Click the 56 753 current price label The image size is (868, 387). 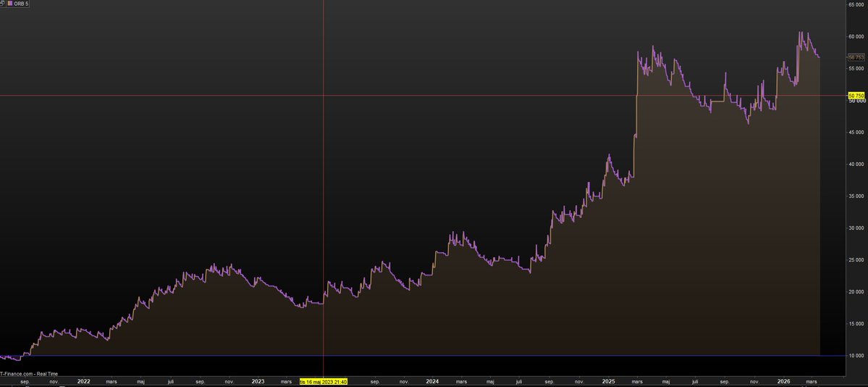pyautogui.click(x=856, y=57)
